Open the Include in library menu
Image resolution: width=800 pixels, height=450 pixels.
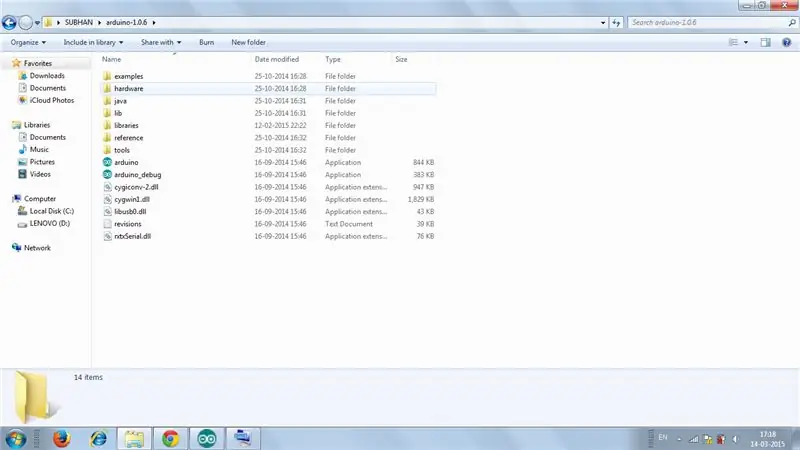(93, 42)
